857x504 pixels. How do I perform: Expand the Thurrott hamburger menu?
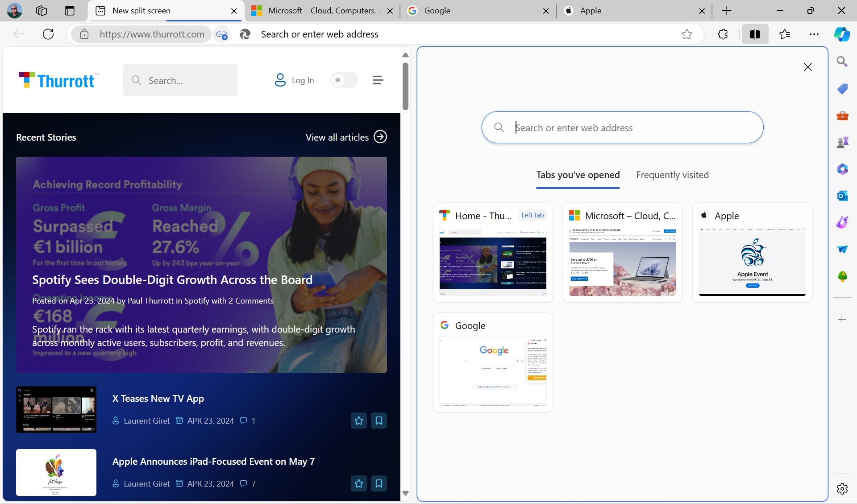tap(378, 80)
